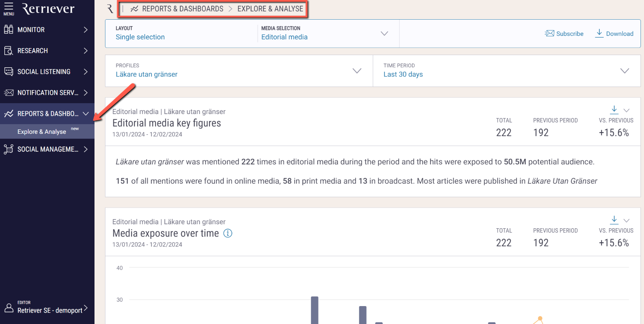Click the breadcrumb trend-line icon

pos(134,9)
